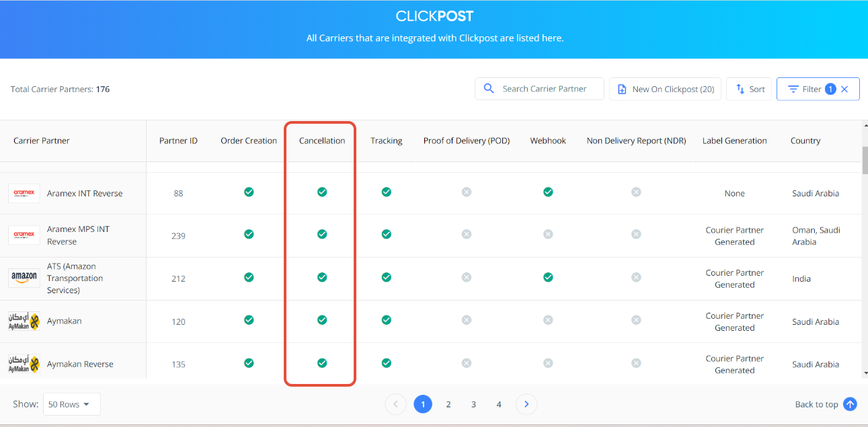The width and height of the screenshot is (868, 427).
Task: Click the Order Creation column header
Action: point(249,141)
